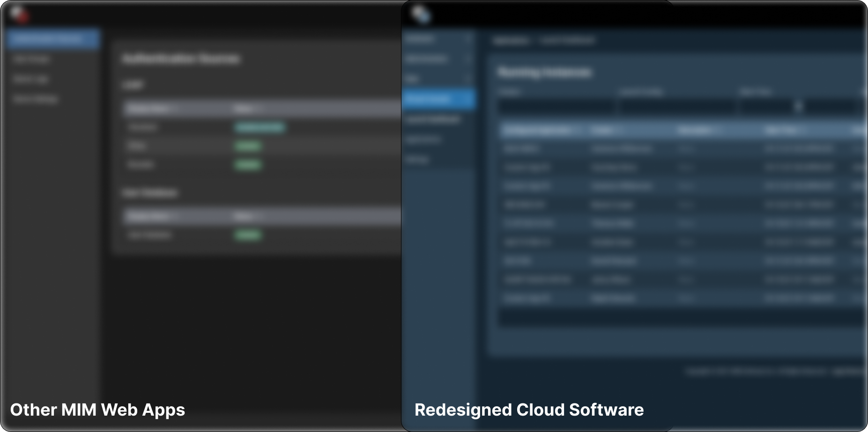Sort by the first column of Running Instances table
The height and width of the screenshot is (432, 868).
tap(539, 130)
